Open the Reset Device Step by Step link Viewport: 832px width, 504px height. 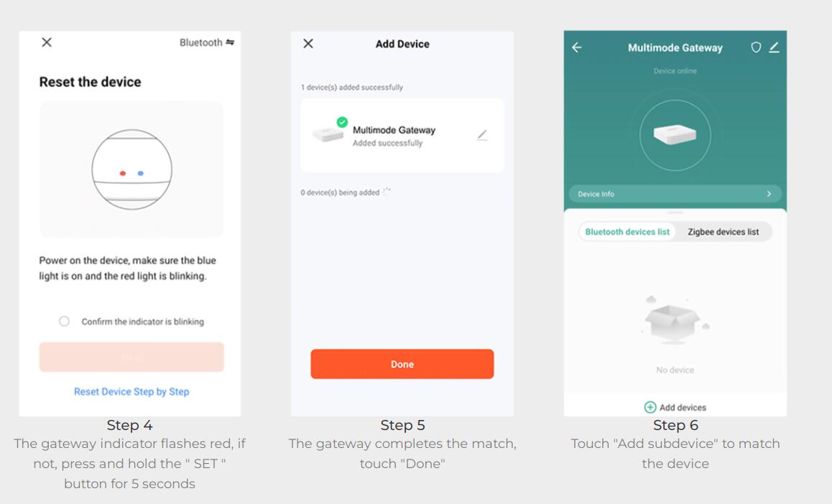pos(131,392)
